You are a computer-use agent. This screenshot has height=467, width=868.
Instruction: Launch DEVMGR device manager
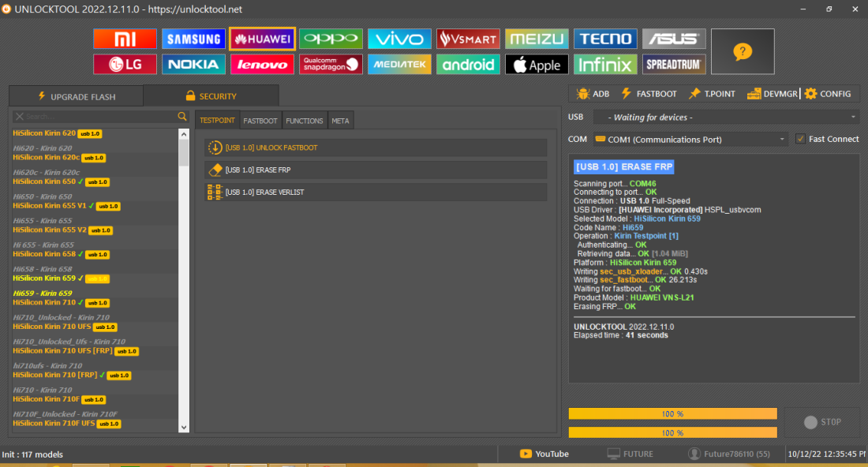pos(773,94)
